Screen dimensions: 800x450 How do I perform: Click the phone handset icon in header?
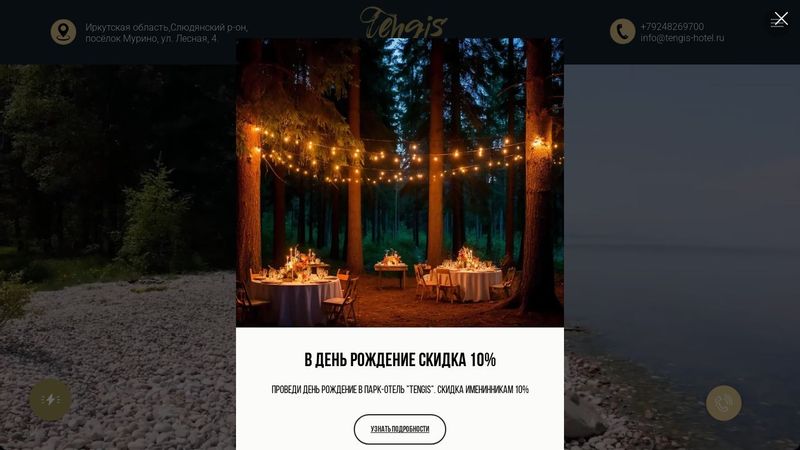(x=622, y=32)
